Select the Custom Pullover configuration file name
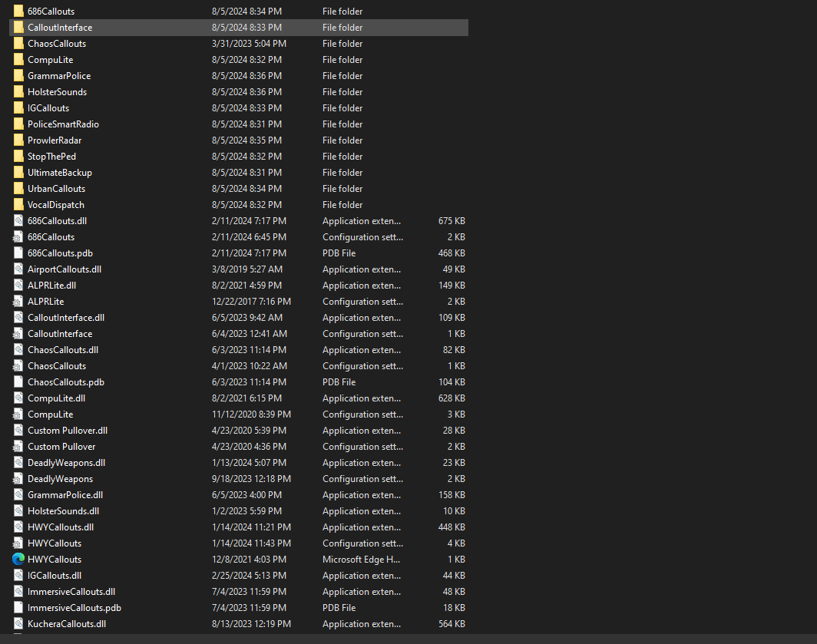 (61, 447)
